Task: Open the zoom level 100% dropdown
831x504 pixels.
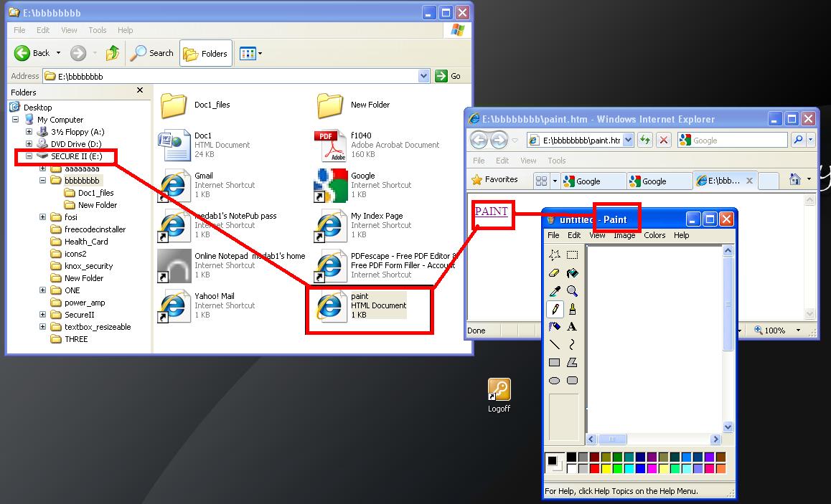Action: point(798,331)
